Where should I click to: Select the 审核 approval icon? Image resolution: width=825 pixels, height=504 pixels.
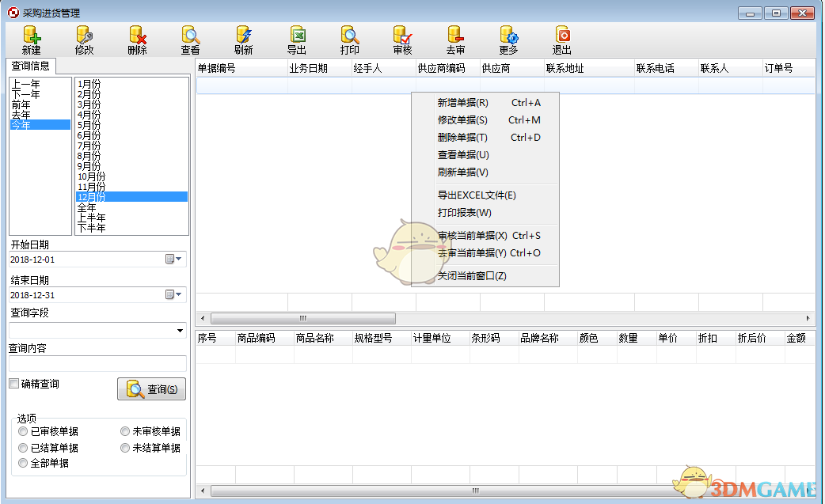coord(402,40)
